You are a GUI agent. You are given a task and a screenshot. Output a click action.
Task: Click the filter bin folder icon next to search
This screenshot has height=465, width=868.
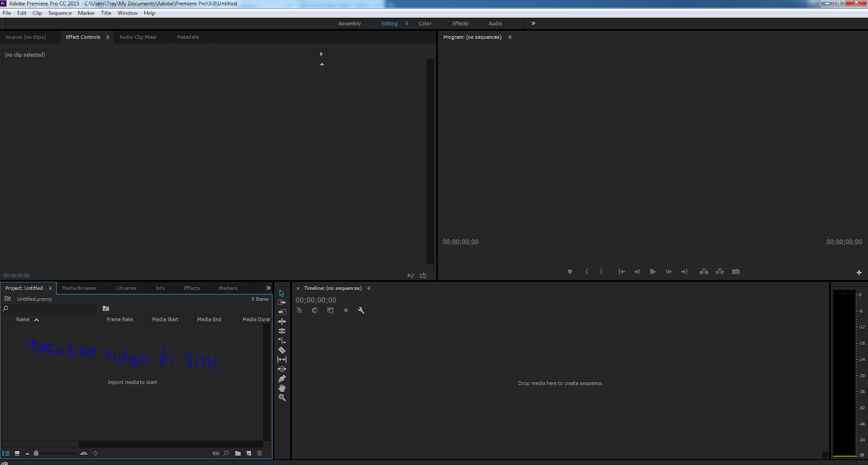coord(106,308)
